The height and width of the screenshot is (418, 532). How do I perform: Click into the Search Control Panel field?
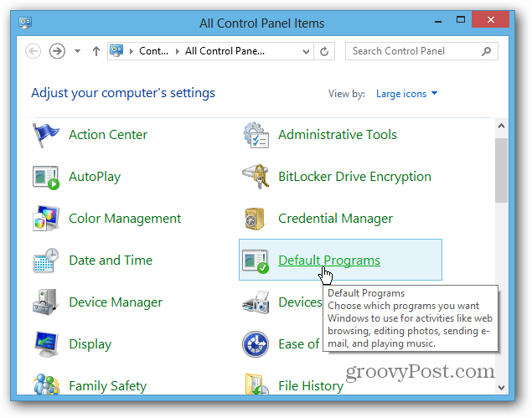click(421, 51)
